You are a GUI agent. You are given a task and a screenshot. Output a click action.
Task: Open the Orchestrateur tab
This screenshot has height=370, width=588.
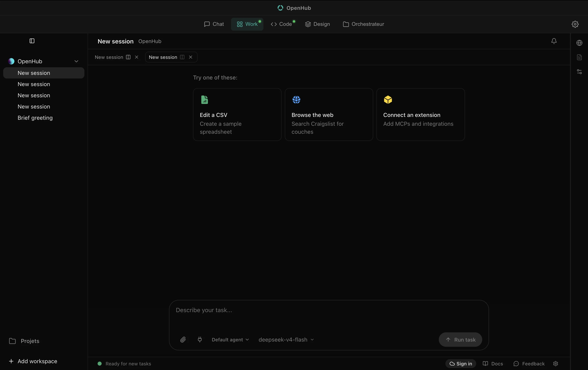point(363,24)
